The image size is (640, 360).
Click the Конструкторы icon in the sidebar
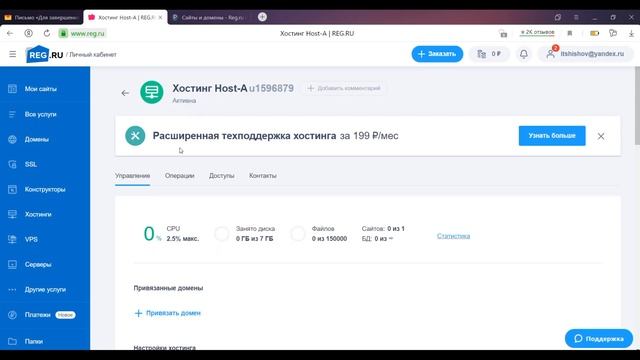pyautogui.click(x=12, y=189)
